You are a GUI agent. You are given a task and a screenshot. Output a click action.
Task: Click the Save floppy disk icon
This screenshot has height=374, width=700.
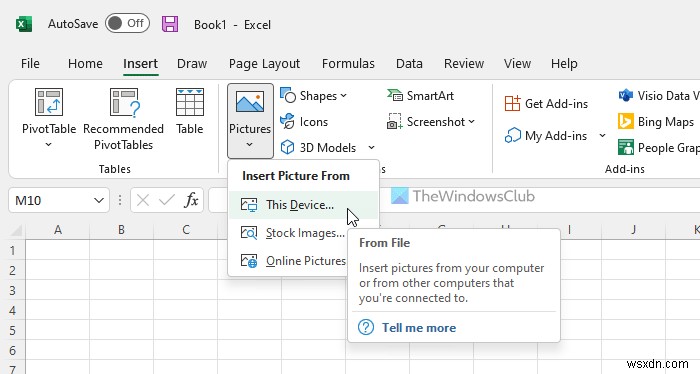(170, 24)
